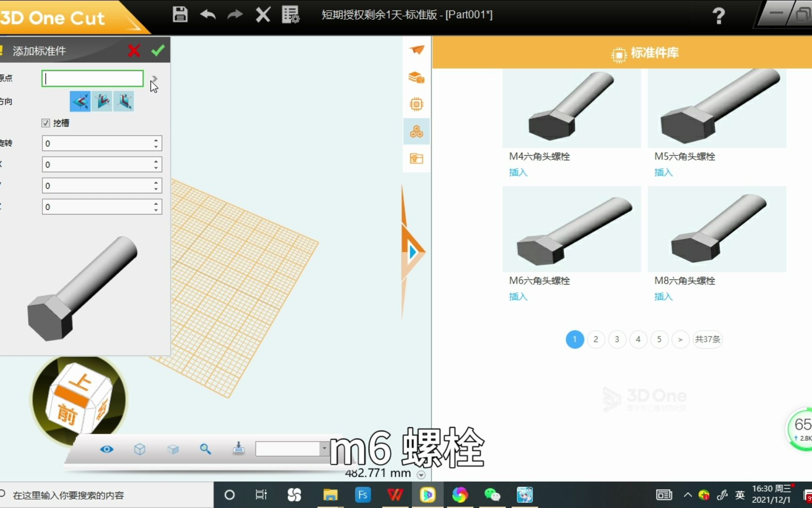Screen dimensions: 812x508
Task: Open the case resource folder icon
Action: (416, 159)
